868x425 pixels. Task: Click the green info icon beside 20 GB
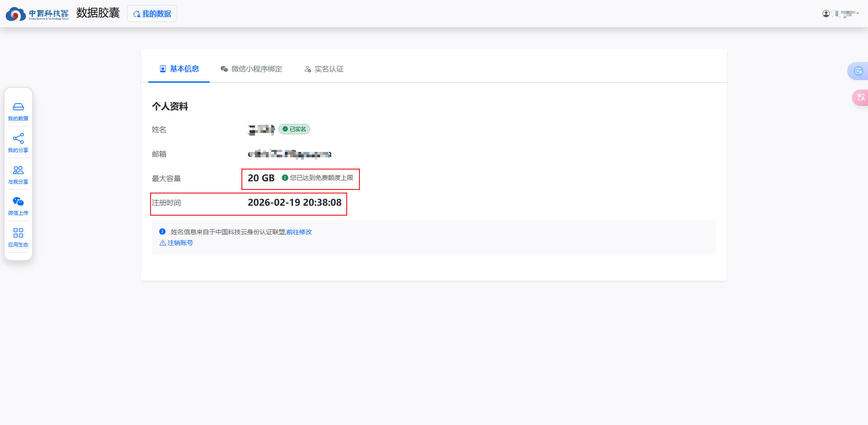coord(285,178)
